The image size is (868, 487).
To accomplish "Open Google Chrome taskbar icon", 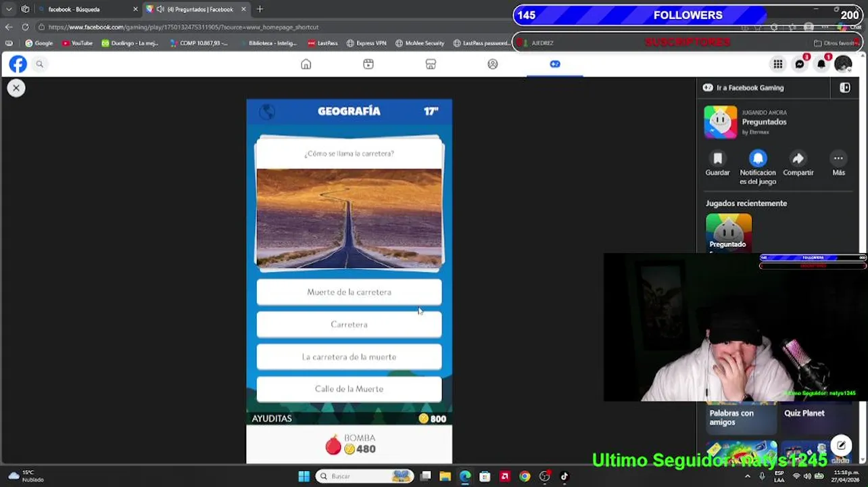I will [525, 476].
